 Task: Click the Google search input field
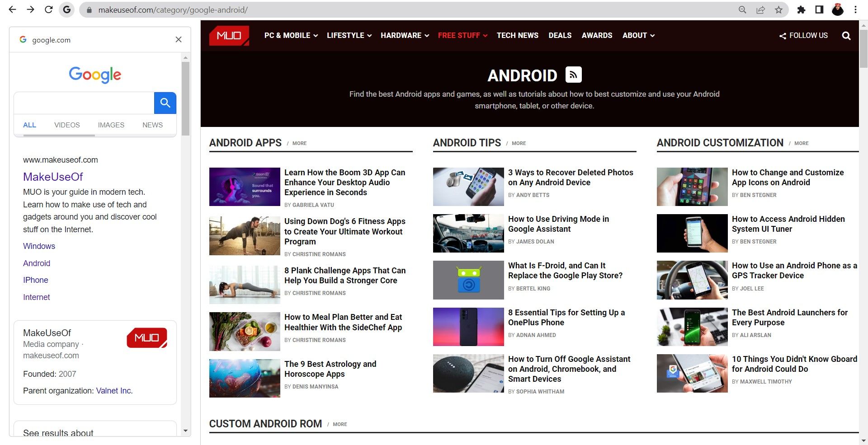pyautogui.click(x=84, y=103)
